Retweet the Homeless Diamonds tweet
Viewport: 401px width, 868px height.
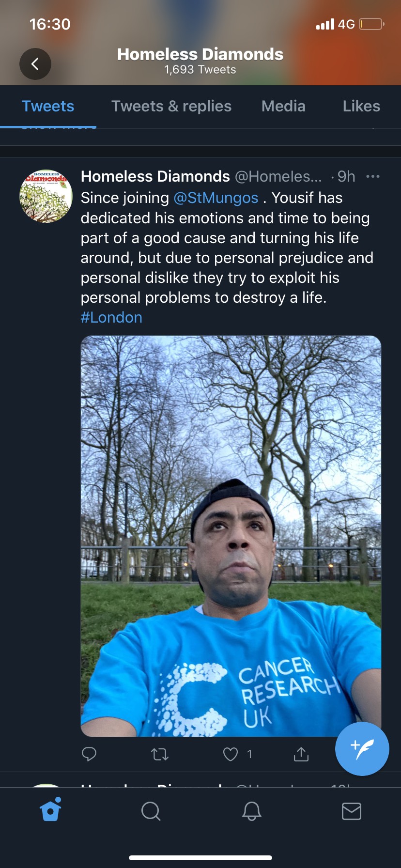(160, 754)
